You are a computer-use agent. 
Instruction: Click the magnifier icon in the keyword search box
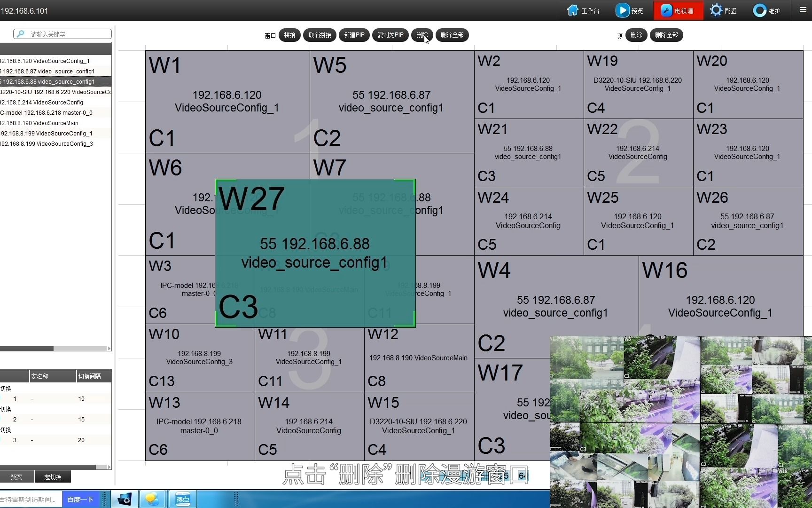pos(20,34)
